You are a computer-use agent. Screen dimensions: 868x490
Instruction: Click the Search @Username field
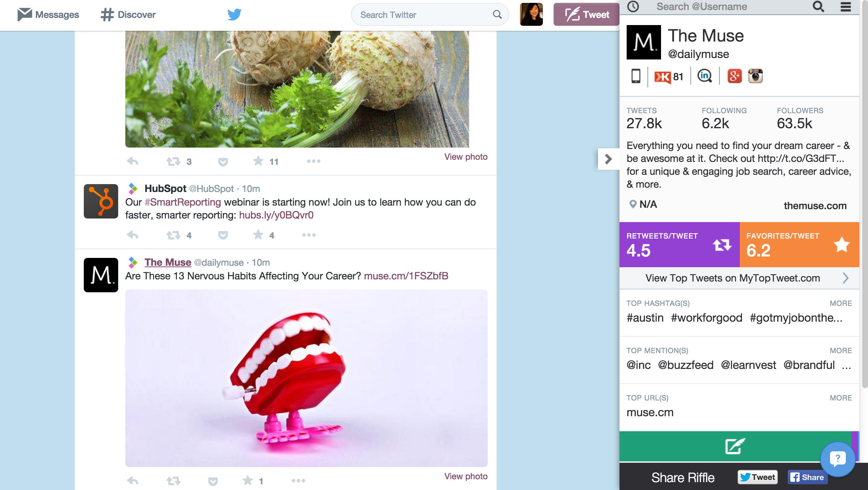pyautogui.click(x=701, y=6)
